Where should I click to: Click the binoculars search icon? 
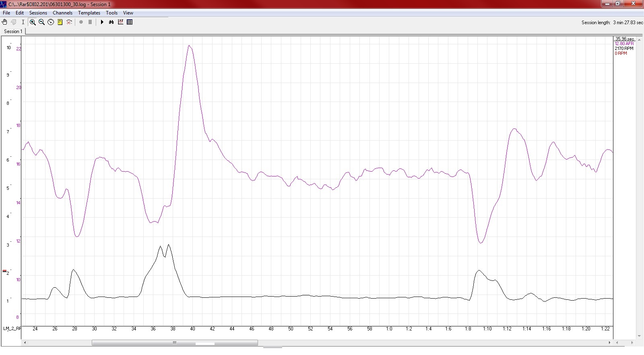coord(111,22)
